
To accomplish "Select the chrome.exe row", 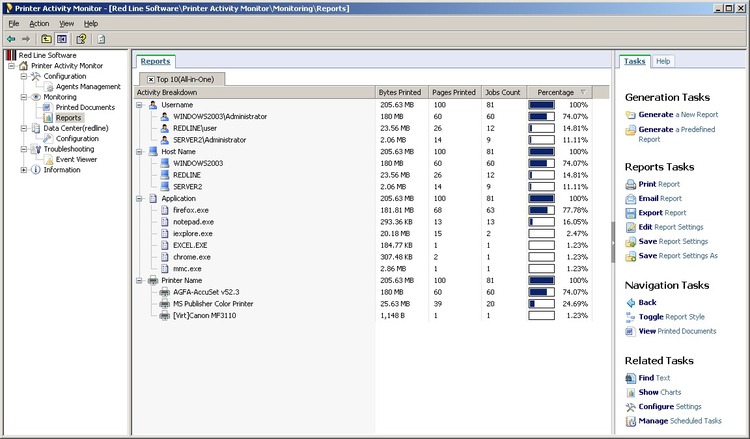I will pyautogui.click(x=364, y=257).
